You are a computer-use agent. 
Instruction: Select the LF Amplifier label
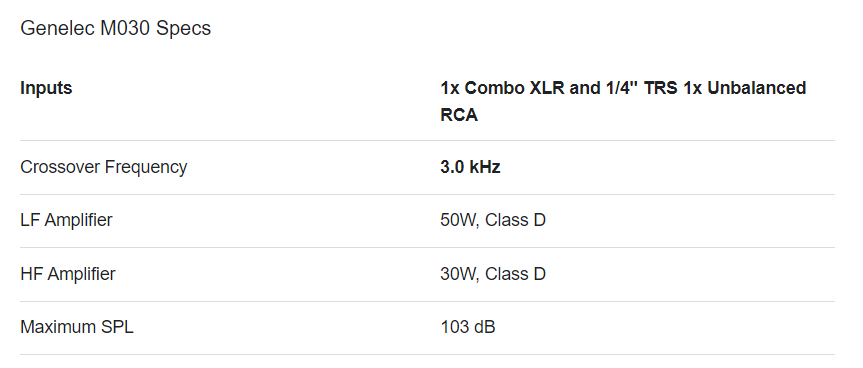66,220
